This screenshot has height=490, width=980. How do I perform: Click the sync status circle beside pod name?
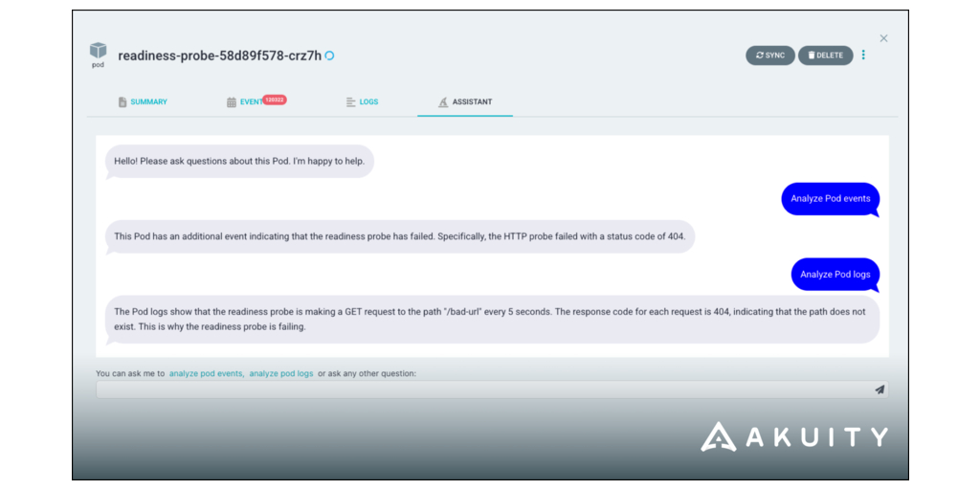pyautogui.click(x=330, y=56)
